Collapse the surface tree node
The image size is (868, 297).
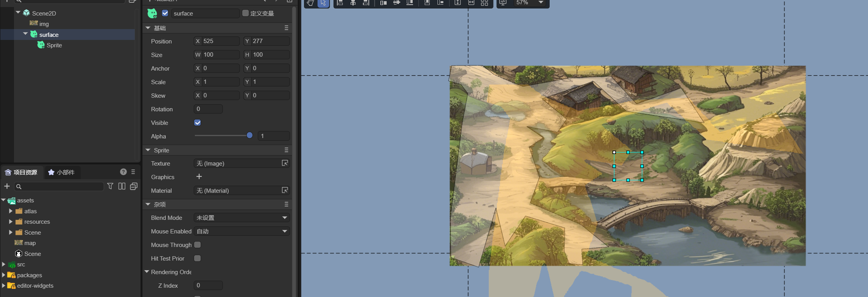pos(26,34)
